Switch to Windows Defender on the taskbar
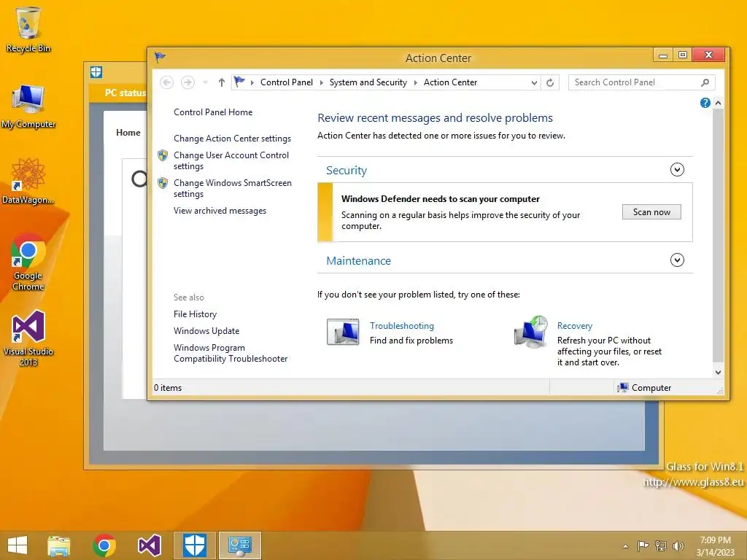 [x=194, y=545]
